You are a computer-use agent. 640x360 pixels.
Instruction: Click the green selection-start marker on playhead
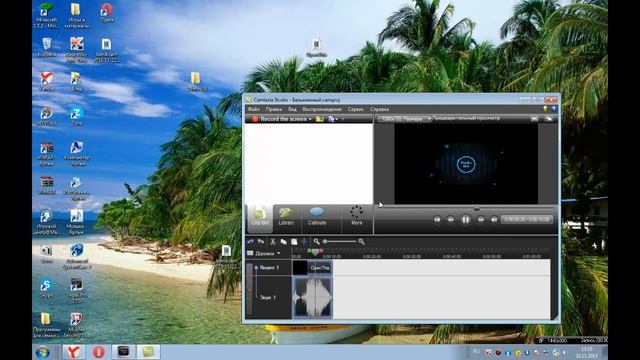(x=309, y=250)
